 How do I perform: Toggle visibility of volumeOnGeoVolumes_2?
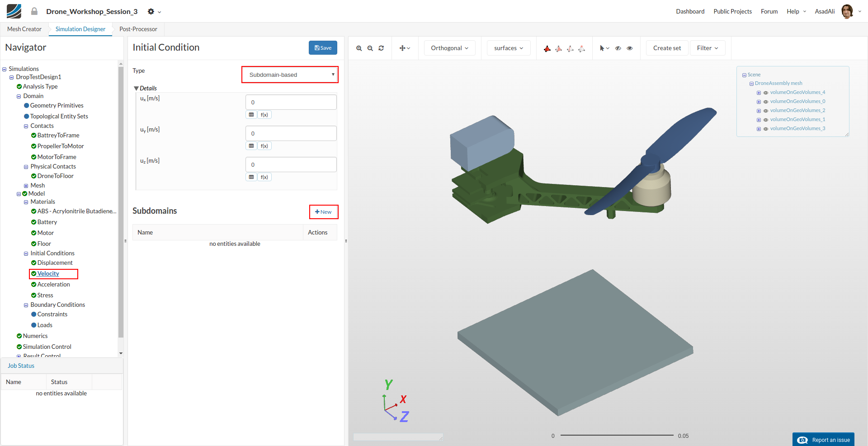(766, 111)
